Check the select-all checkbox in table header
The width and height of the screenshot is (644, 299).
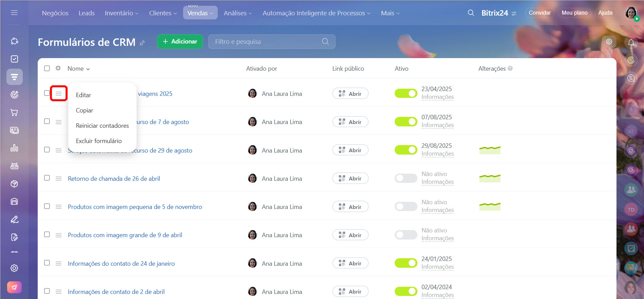[x=47, y=69]
